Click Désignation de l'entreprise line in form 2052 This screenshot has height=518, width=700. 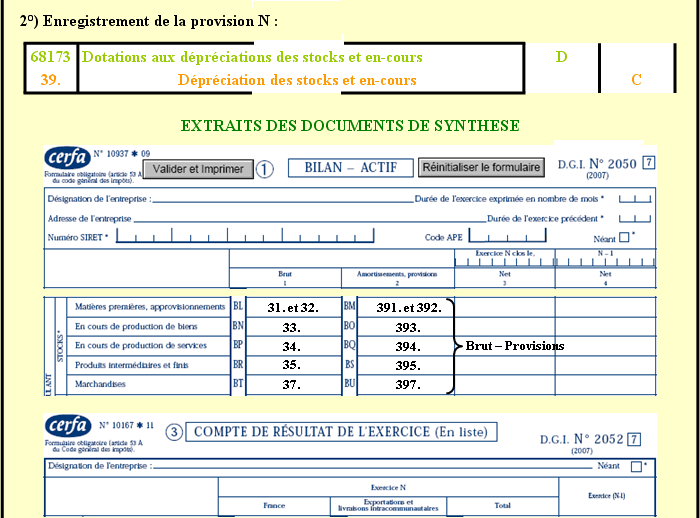click(x=372, y=466)
